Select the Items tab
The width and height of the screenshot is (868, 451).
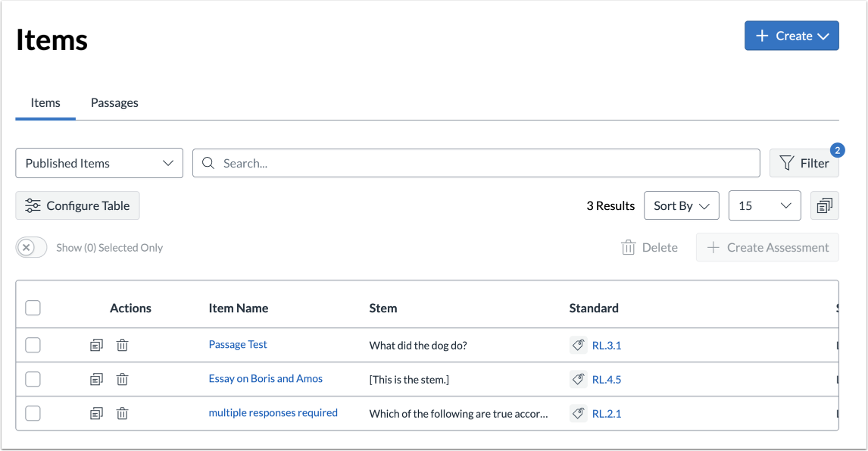point(45,102)
